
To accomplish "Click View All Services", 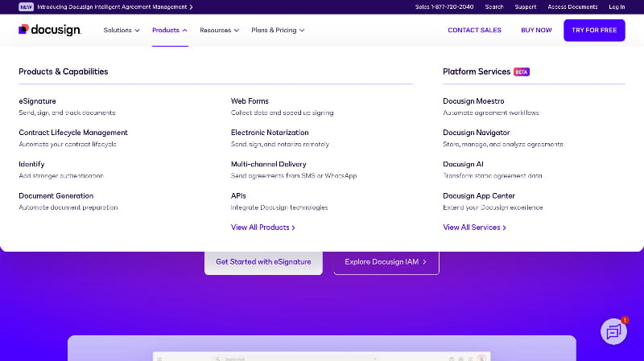I will pos(474,228).
